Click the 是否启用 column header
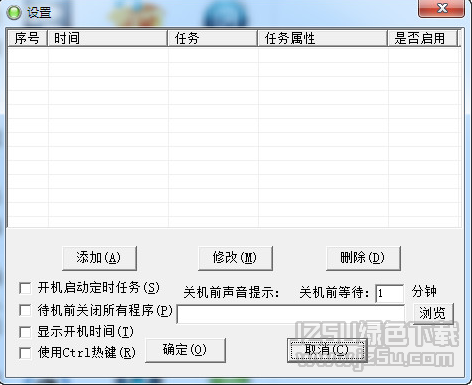The image size is (472, 385). coord(422,38)
